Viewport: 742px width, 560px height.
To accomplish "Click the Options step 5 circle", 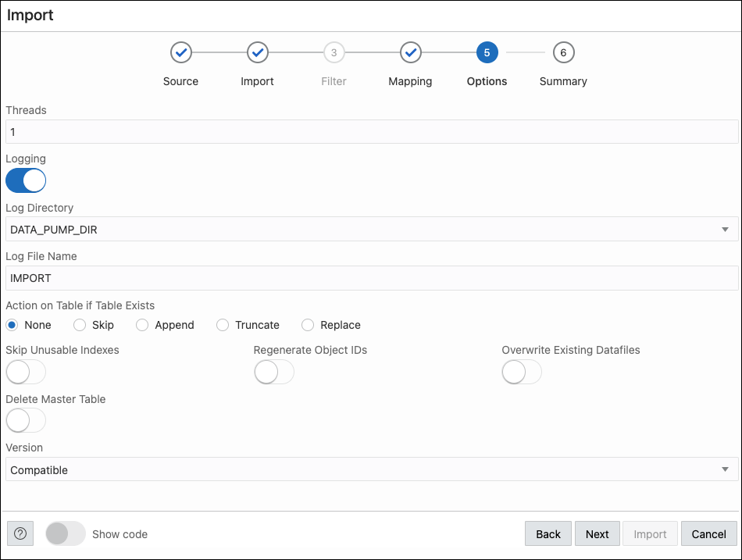I will tap(487, 53).
